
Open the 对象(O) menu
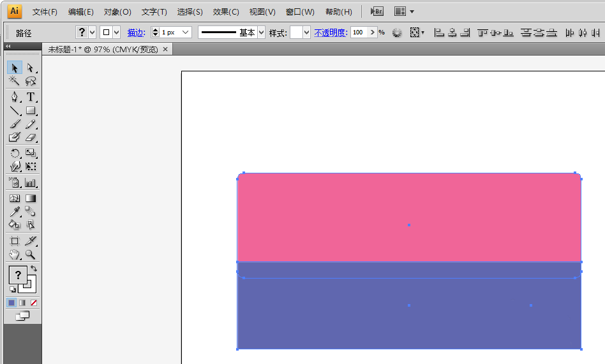click(117, 12)
